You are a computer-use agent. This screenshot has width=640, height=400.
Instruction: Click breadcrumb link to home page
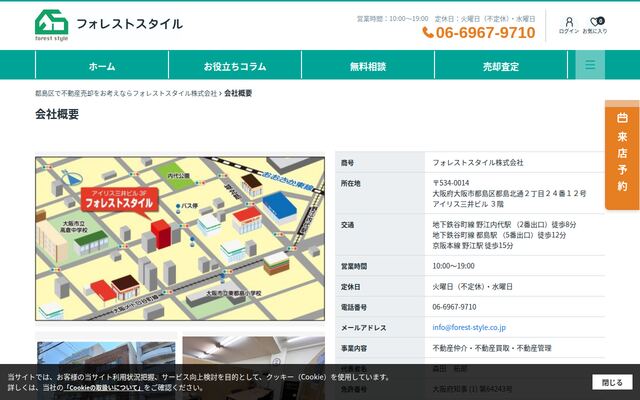126,93
